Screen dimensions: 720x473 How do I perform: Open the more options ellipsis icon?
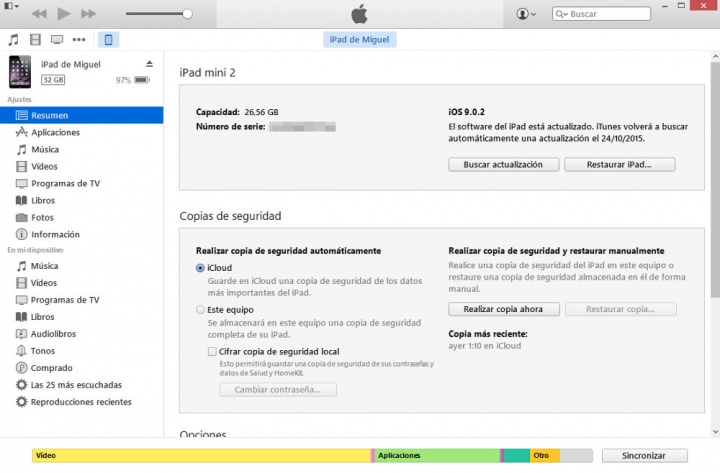click(x=79, y=39)
